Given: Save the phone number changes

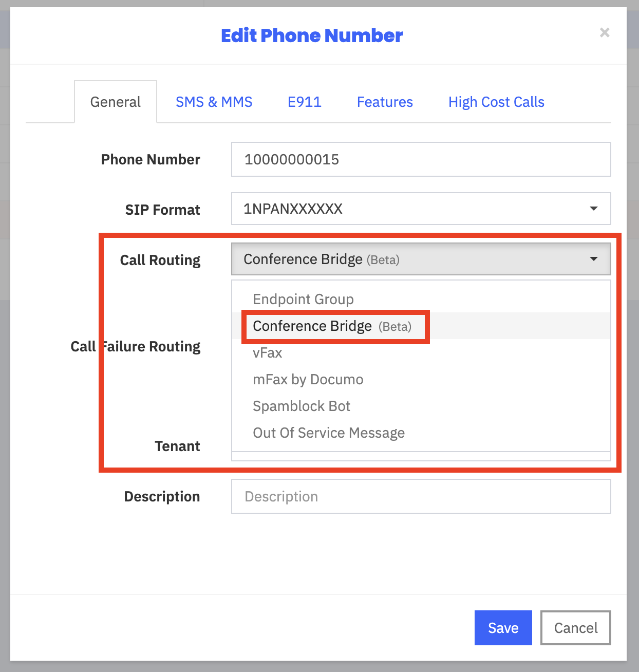Looking at the screenshot, I should click(x=503, y=628).
